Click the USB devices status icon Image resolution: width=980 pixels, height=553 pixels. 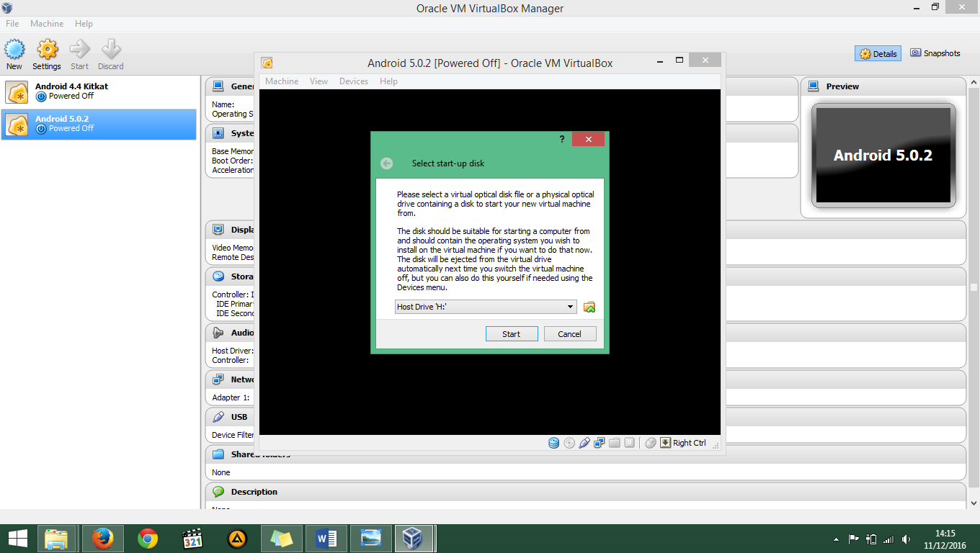[x=584, y=443]
